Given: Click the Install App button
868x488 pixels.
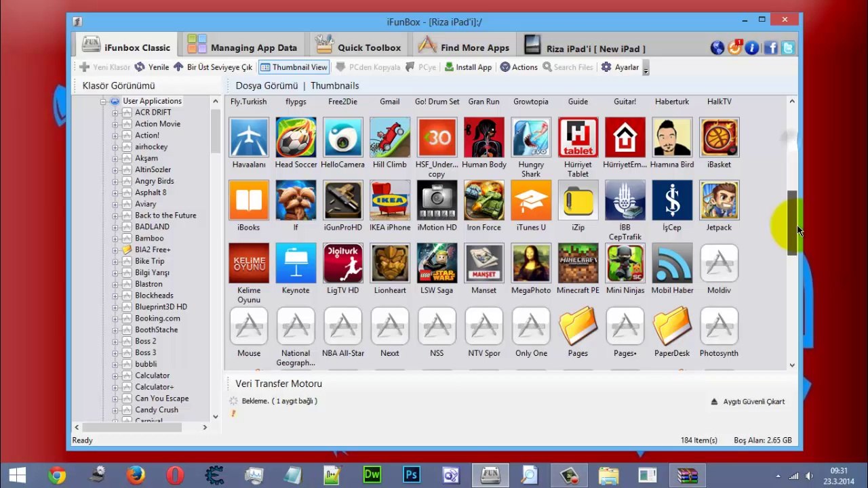Looking at the screenshot, I should 468,67.
